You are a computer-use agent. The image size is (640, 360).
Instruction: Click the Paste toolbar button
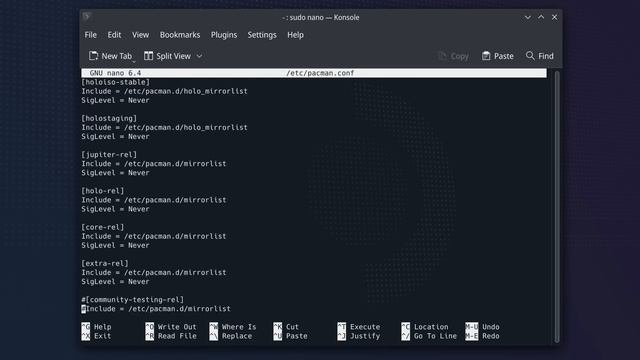coord(498,56)
